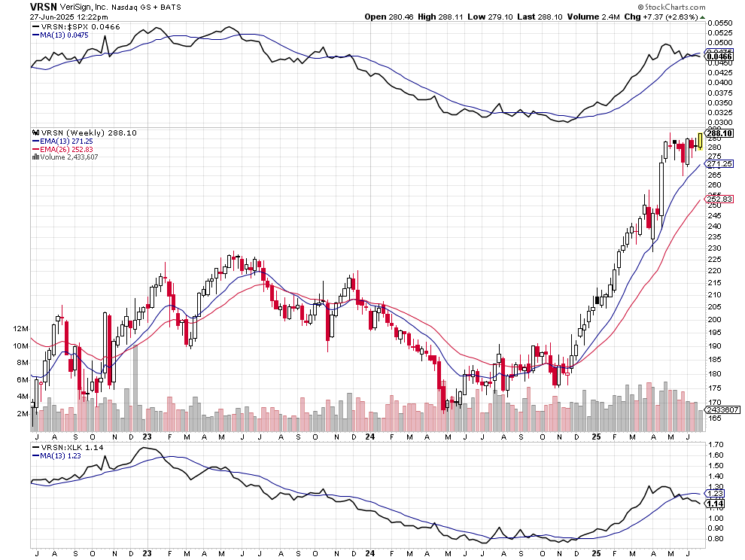Screen dimensions: 745x560
Task: Click the blue EMA(13) 271.25 legend line marker
Action: (x=35, y=141)
